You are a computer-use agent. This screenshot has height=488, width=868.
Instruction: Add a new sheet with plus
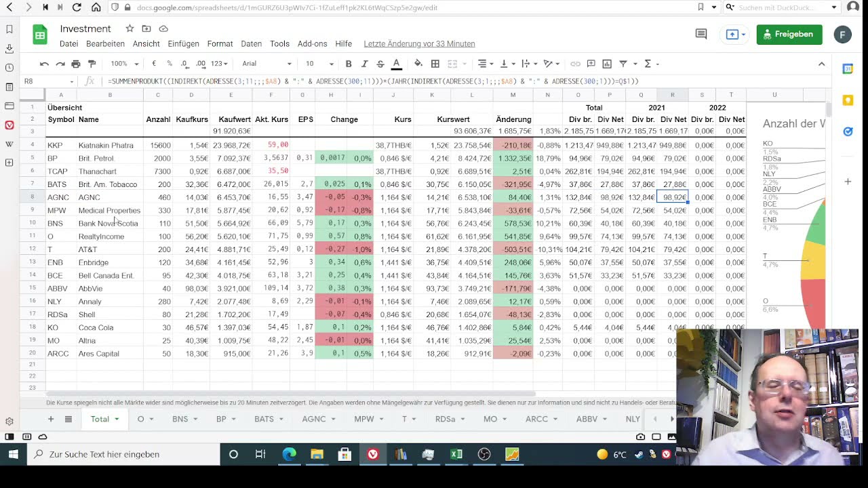(x=51, y=419)
